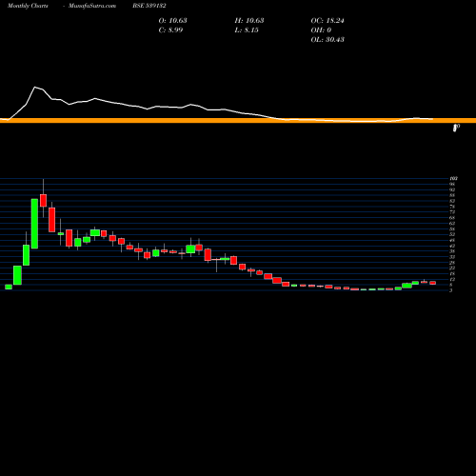
Task: Click the 68 price axis label
Action: point(452,218)
